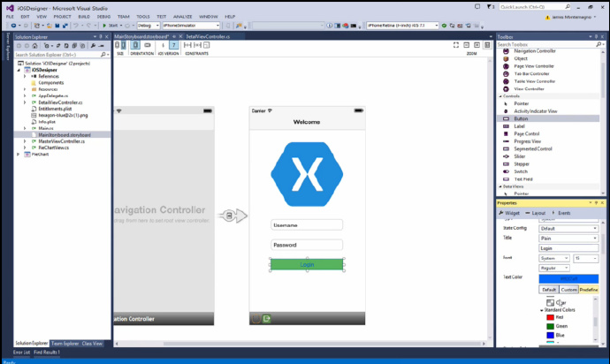
Task: Click the second constraints icon
Action: click(197, 45)
